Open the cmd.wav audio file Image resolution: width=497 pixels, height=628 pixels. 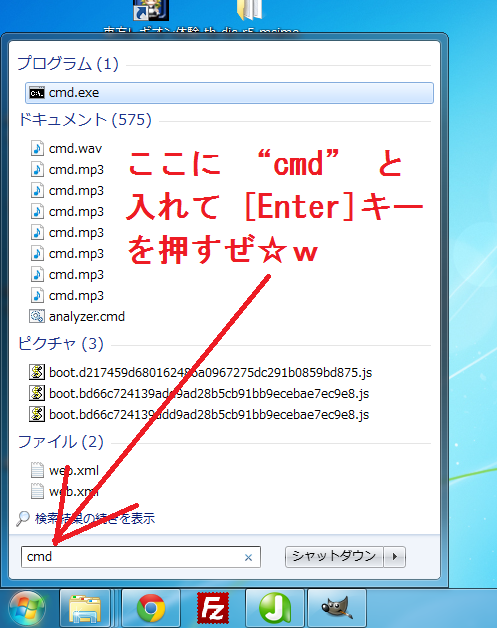coord(66,149)
